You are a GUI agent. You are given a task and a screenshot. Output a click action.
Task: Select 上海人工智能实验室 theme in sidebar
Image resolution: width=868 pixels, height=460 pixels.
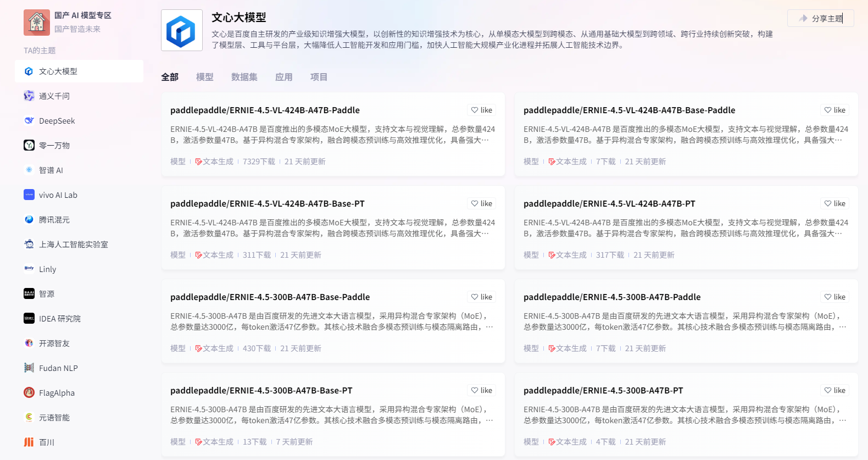[x=79, y=244]
